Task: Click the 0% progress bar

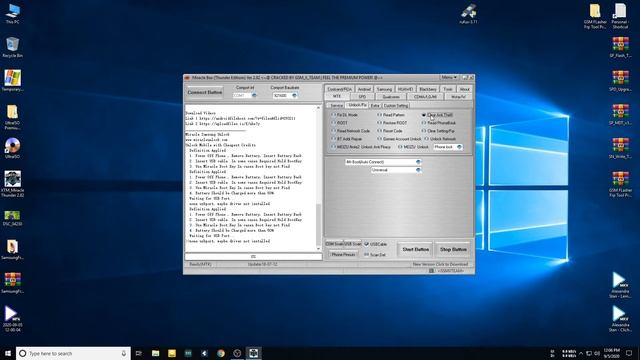Action: [253, 257]
